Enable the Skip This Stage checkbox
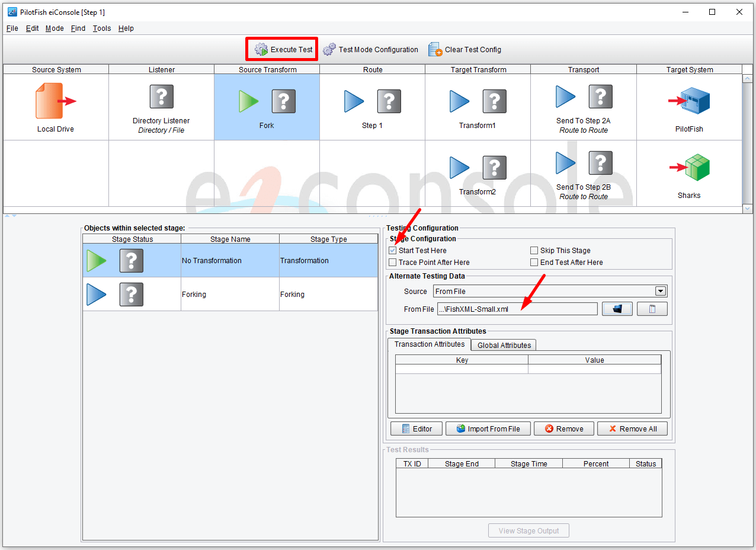756x550 pixels. 534,251
